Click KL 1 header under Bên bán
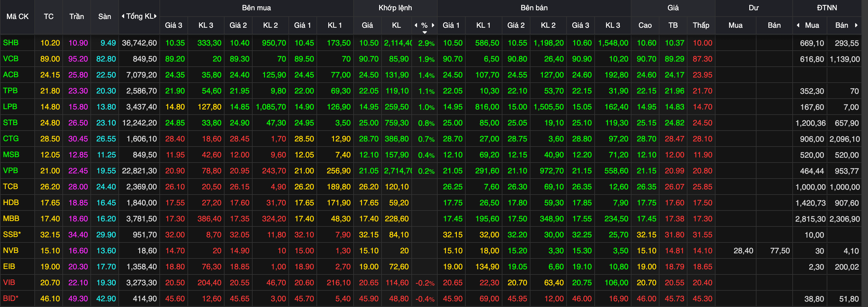Viewport: 868px width, 307px height. pyautogui.click(x=483, y=25)
